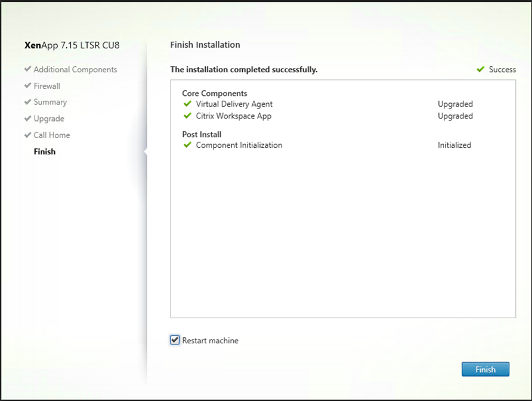Click the Virtual Delivery Agent row text
The height and width of the screenshot is (401, 532).
tap(234, 104)
